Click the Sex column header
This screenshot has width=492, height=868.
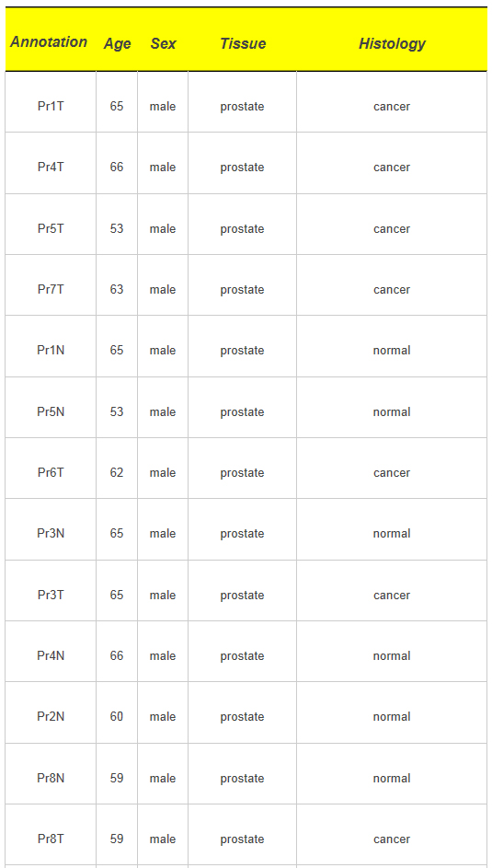[163, 44]
